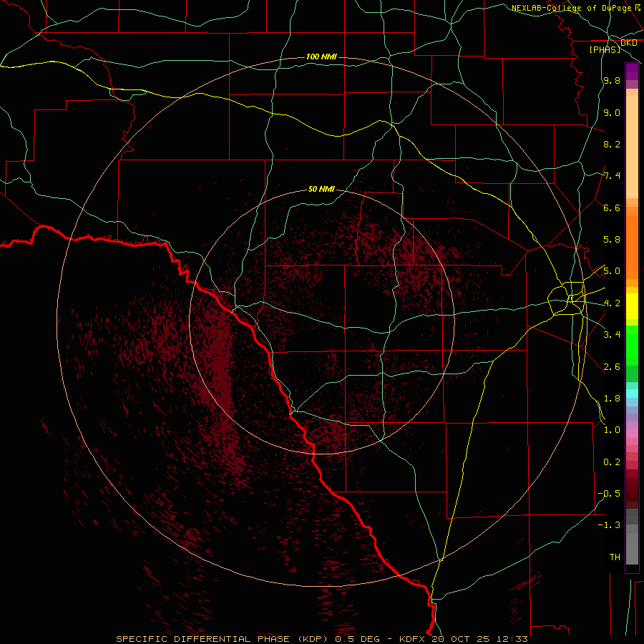Viewport: 644px width, 644px height.
Task: Click the 1.8 value on the color scale
Action: [x=612, y=399]
